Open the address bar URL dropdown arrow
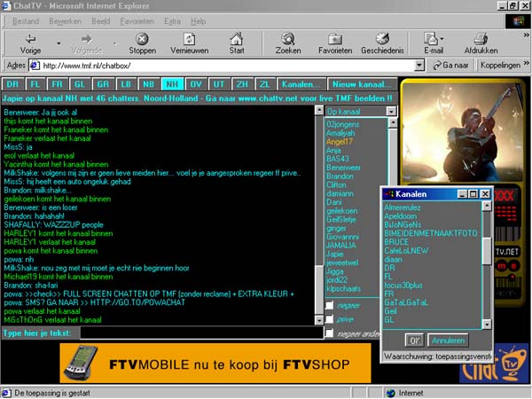 point(419,66)
